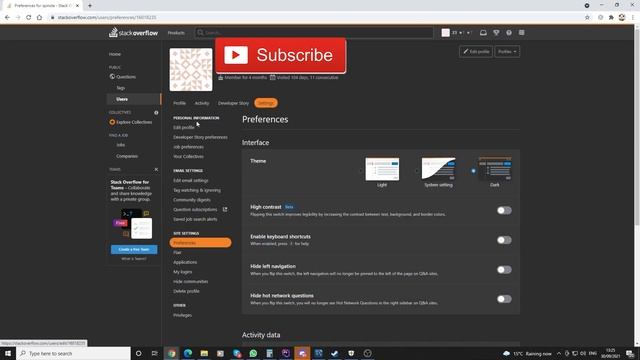
Task: Click the System setting theme preview thumbnail
Action: coord(438,169)
